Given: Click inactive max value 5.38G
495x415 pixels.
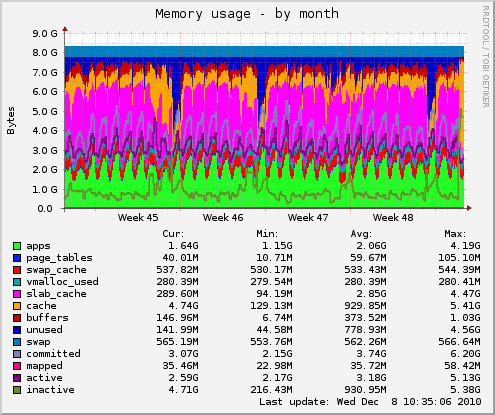Looking at the screenshot, I should [465, 390].
